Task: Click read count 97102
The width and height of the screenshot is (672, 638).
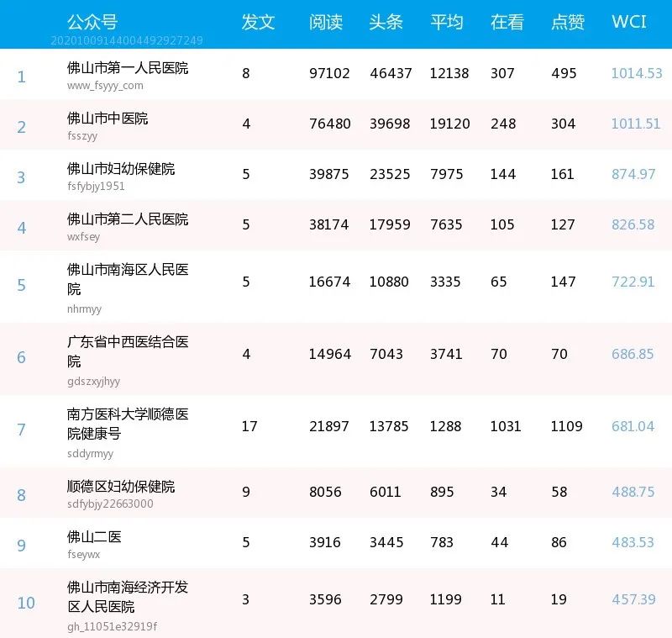Action: click(329, 73)
